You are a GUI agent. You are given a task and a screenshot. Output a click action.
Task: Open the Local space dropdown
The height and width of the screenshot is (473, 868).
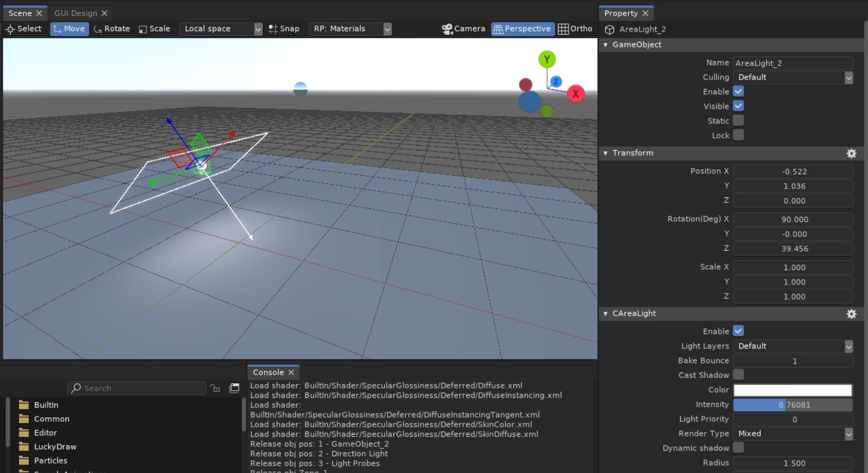[x=221, y=29]
